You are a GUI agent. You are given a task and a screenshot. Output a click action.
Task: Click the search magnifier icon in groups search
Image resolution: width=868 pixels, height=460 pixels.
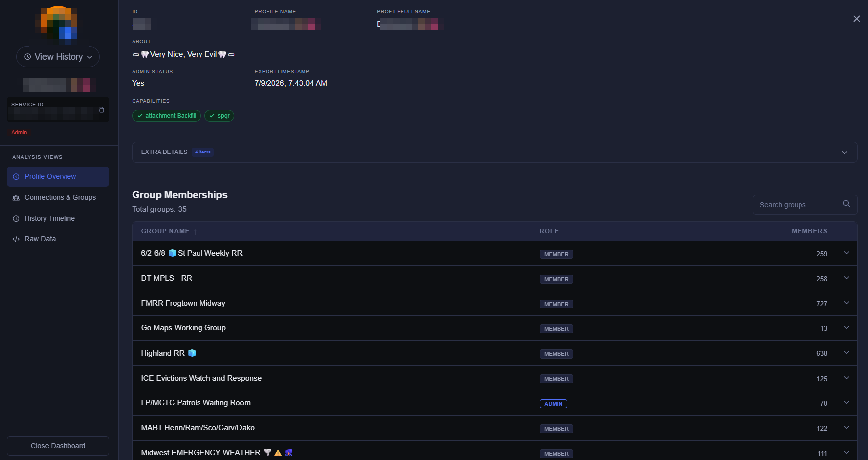pos(846,204)
